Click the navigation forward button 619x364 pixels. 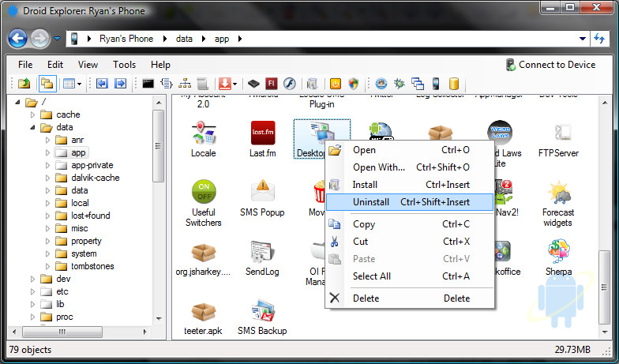tap(39, 39)
